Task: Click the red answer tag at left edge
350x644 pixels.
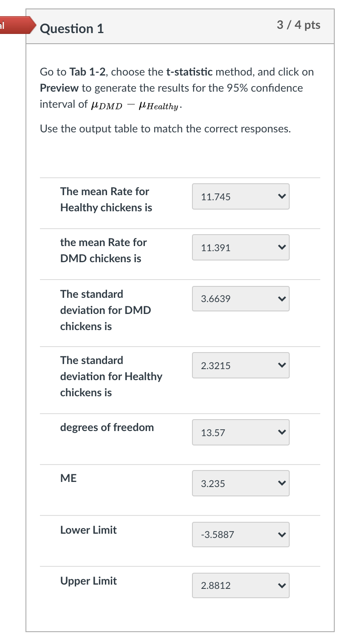Action: pyautogui.click(x=13, y=25)
